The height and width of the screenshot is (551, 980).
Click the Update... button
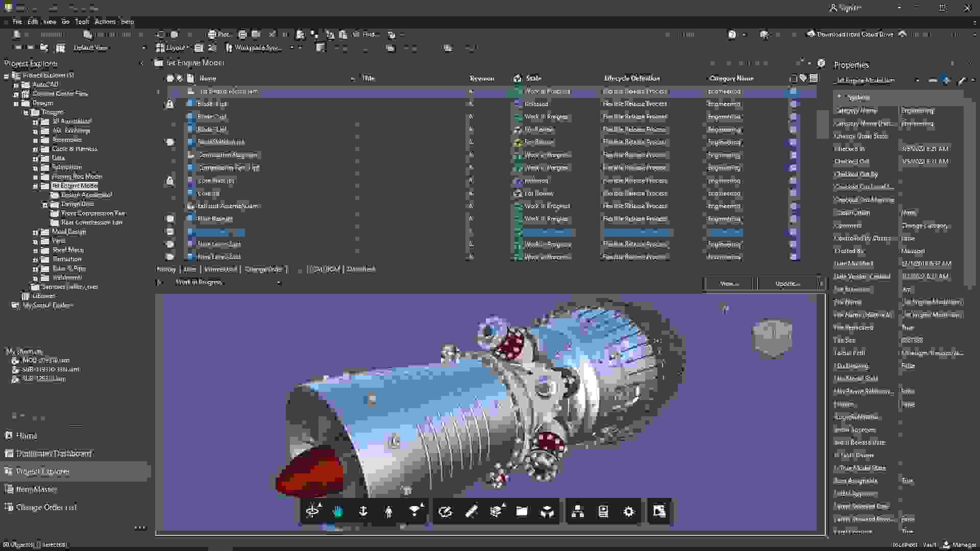[787, 284]
